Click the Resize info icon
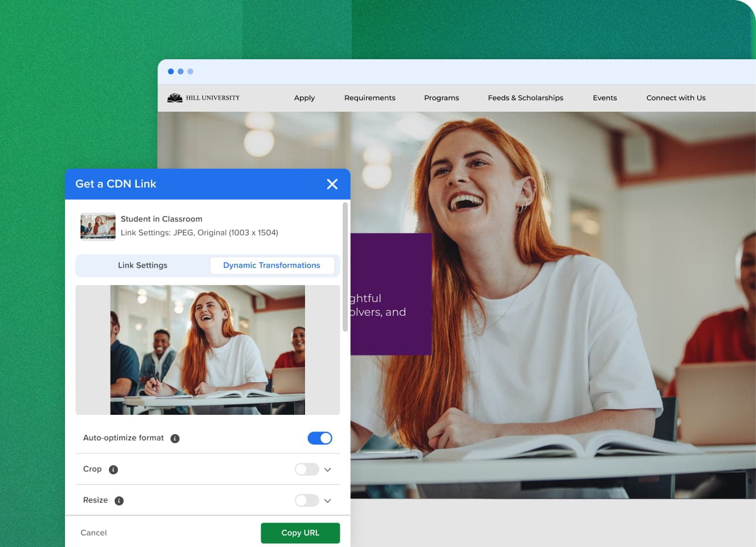This screenshot has height=547, width=756. pyautogui.click(x=119, y=500)
